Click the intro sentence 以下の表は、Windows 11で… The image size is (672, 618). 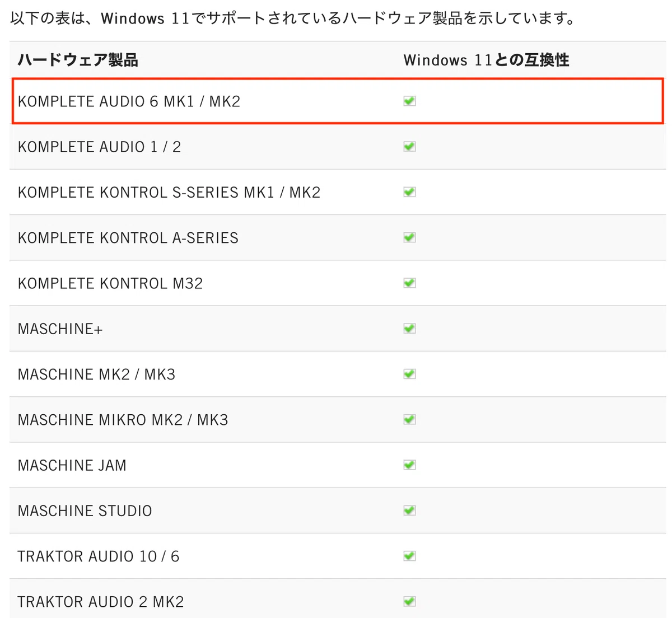[x=294, y=18]
